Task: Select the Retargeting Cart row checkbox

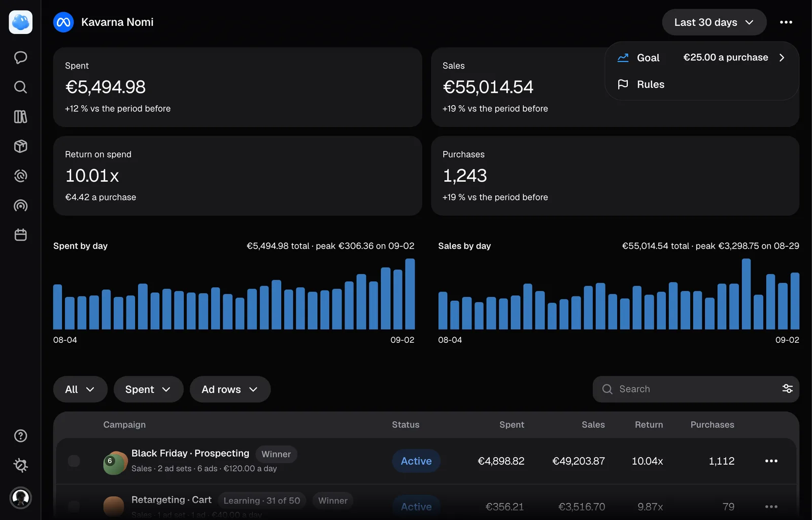Action: coord(74,506)
